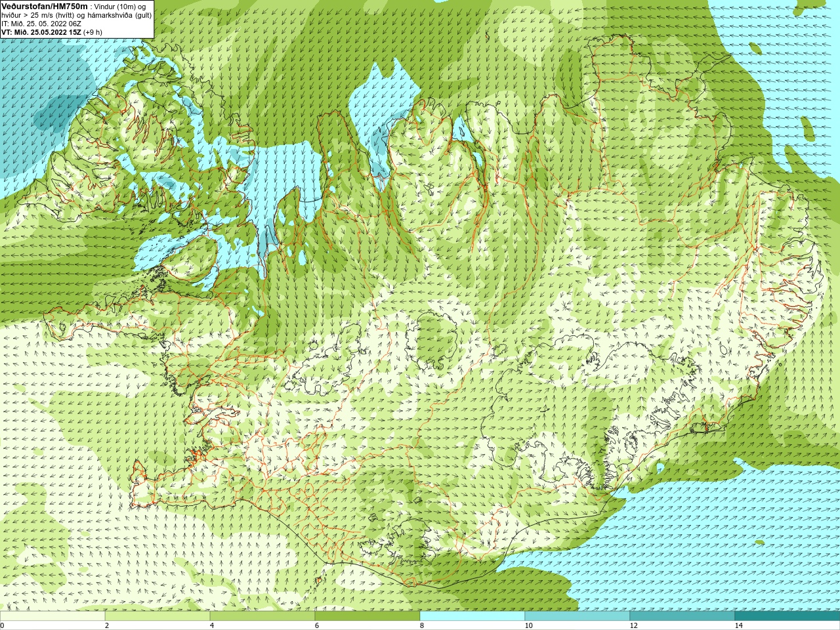
Task: Click the 8–10 m/s light cyan swatch
Action: pos(472,616)
